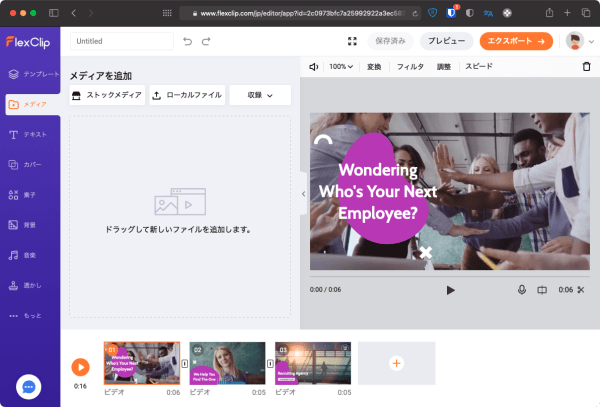Click the browser address bar

pos(300,13)
